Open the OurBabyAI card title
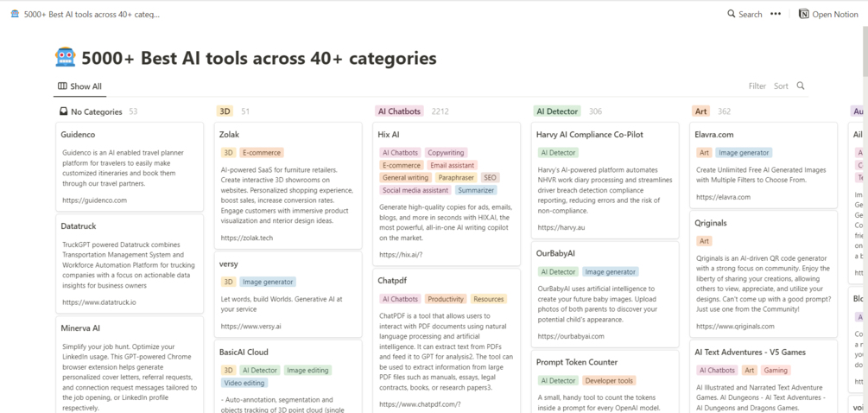Screen dimensions: 868x413 click(x=556, y=253)
